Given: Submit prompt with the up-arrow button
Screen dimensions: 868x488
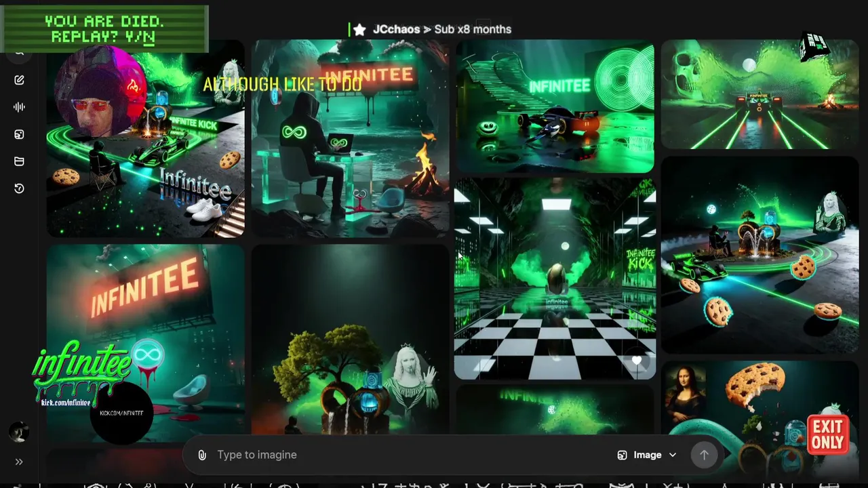Looking at the screenshot, I should [704, 455].
